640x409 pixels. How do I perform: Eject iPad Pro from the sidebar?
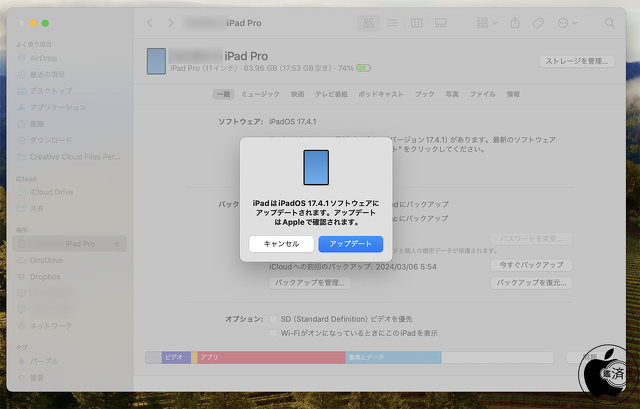pyautogui.click(x=117, y=244)
